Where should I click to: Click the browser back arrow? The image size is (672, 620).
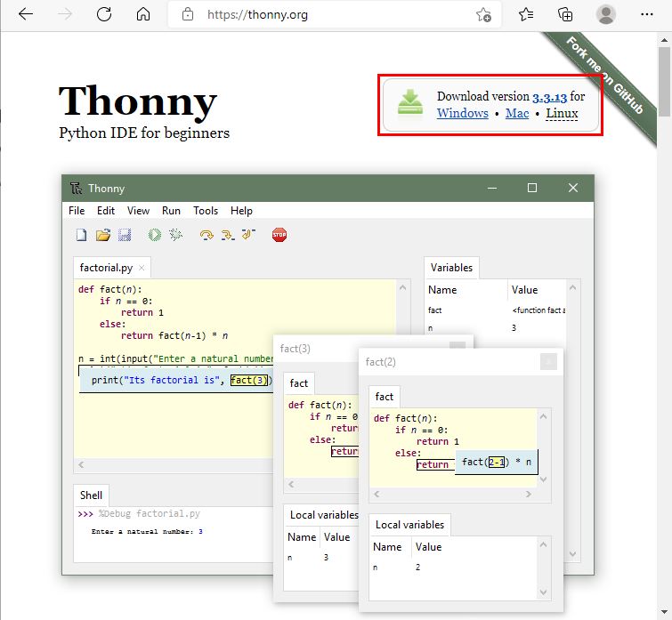coord(26,14)
